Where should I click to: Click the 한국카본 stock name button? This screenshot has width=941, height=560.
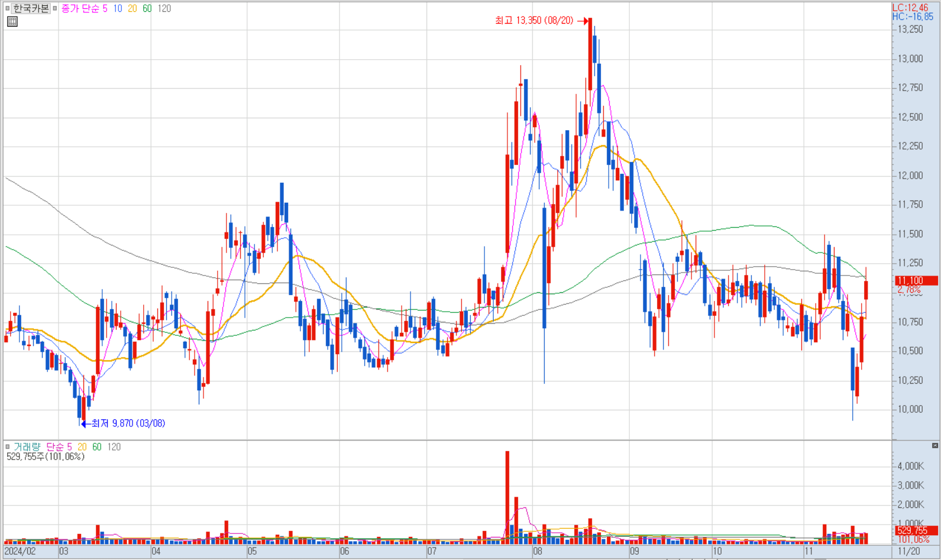point(31,8)
